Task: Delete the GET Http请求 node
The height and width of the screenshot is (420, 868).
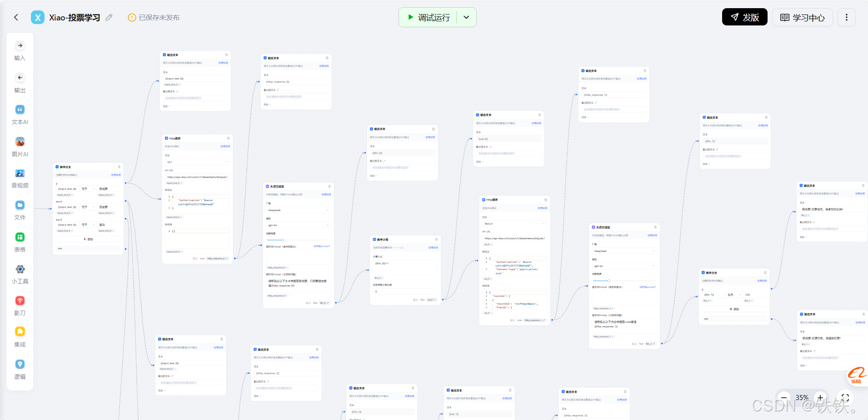Action: tap(228, 138)
